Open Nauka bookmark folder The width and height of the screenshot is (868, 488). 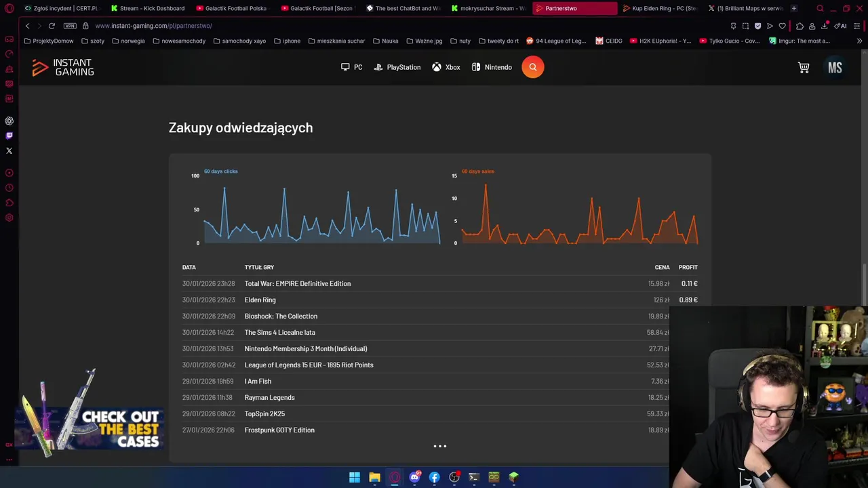[386, 41]
